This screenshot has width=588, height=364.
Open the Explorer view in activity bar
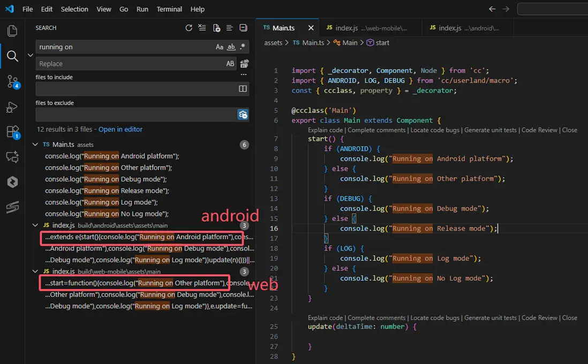click(12, 31)
